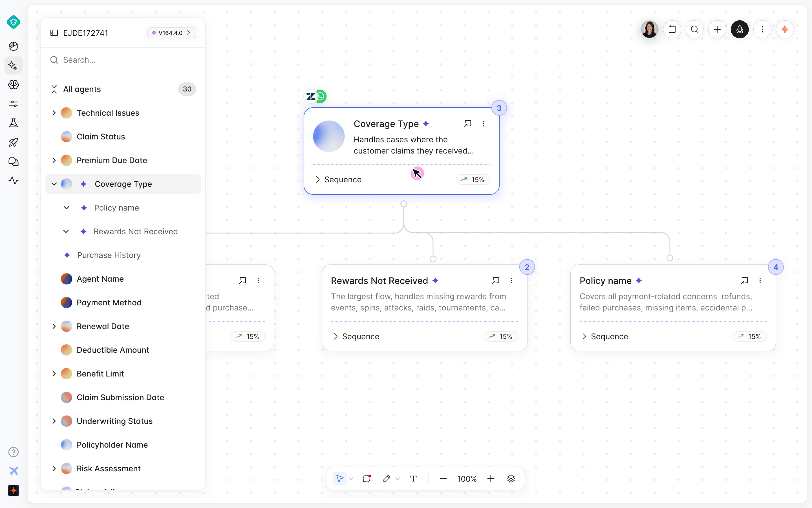Expand Sequence in Coverage Type card

click(x=338, y=179)
